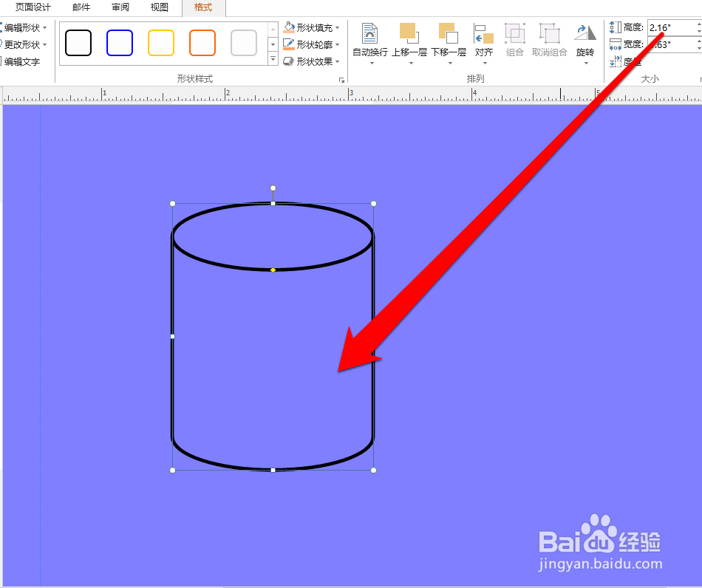Expand the full shape styles gallery

(x=273, y=58)
